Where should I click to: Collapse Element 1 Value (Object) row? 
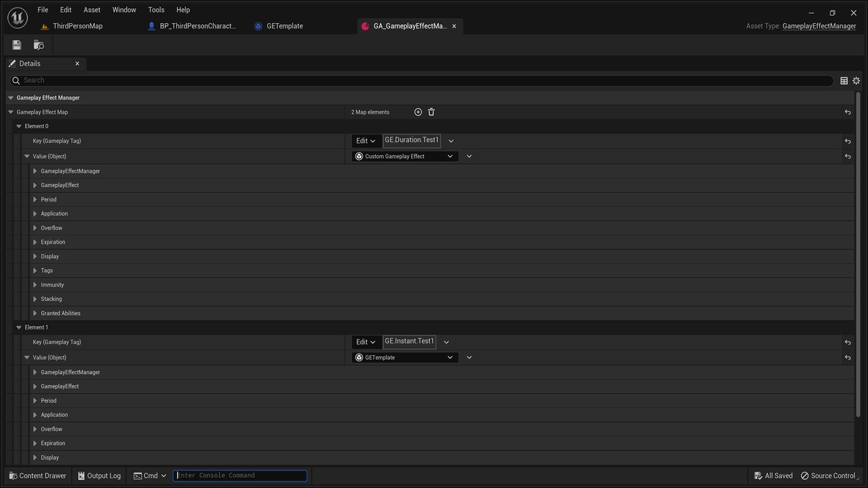coord(27,358)
